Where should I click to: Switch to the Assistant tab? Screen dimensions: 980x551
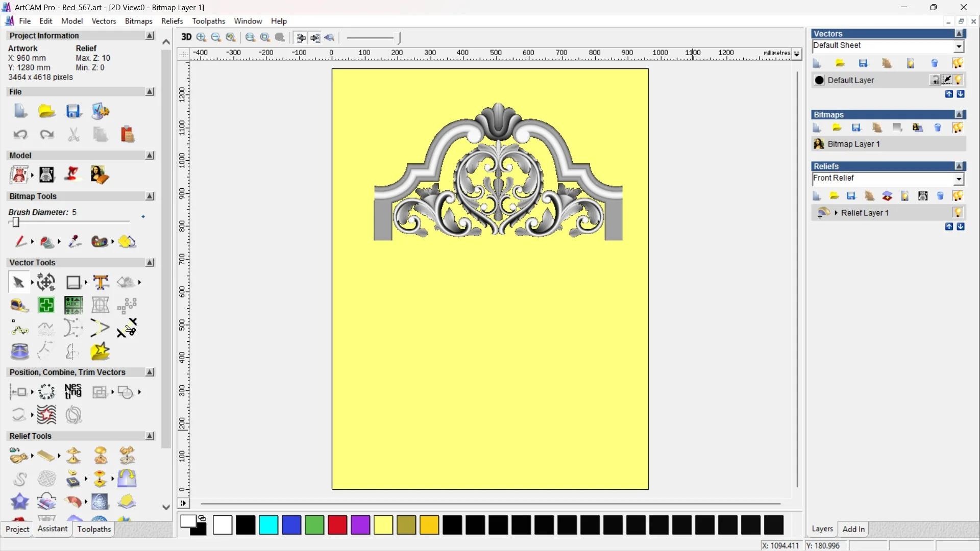(52, 529)
